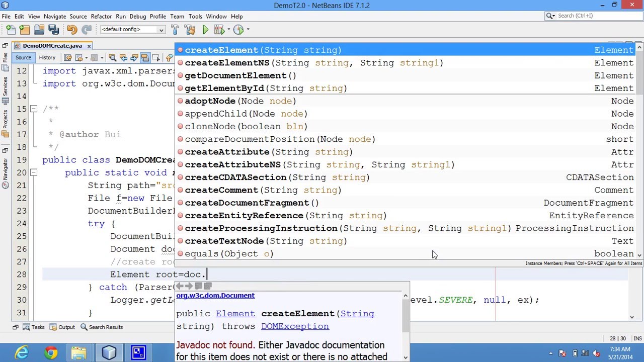Follow the org.w3c.dom.Document link

(x=215, y=296)
